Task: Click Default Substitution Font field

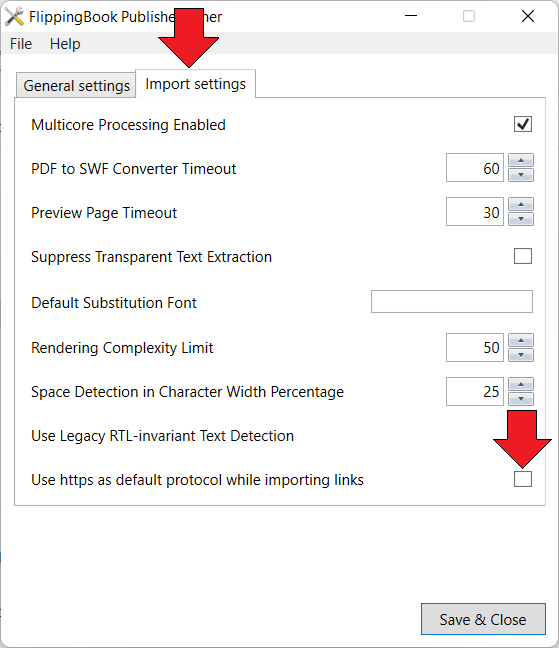Action: pyautogui.click(x=452, y=302)
